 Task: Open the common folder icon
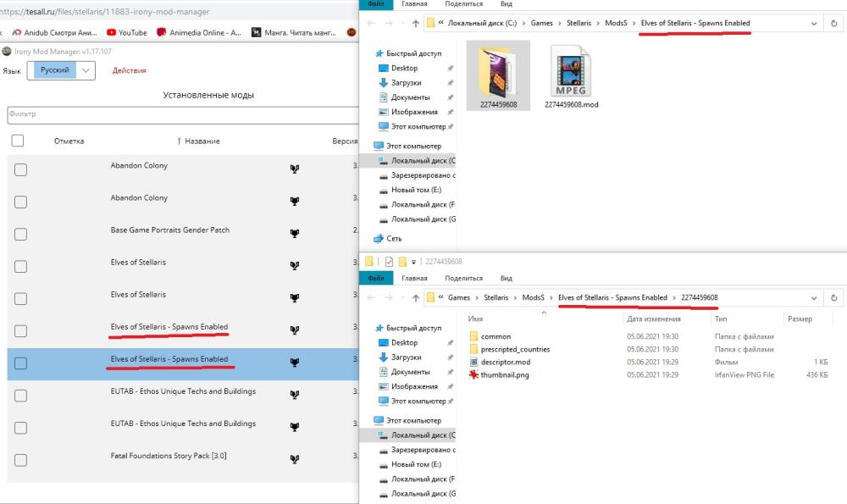(473, 336)
